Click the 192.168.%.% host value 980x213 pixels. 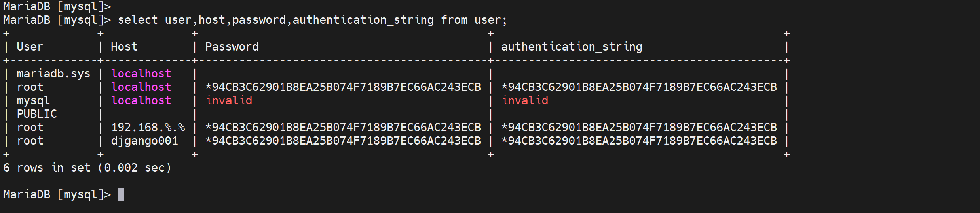[148, 127]
